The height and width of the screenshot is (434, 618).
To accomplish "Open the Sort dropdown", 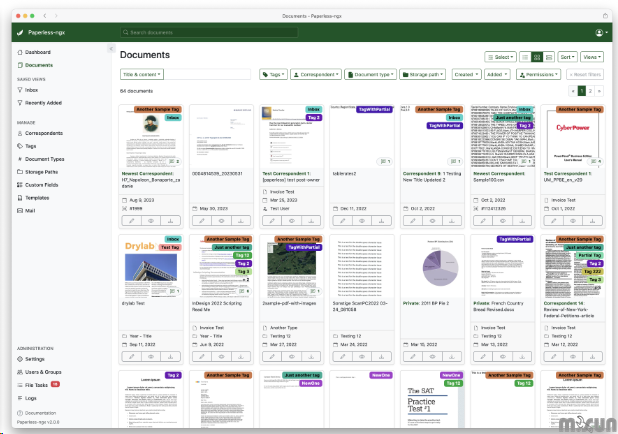I will click(x=567, y=57).
